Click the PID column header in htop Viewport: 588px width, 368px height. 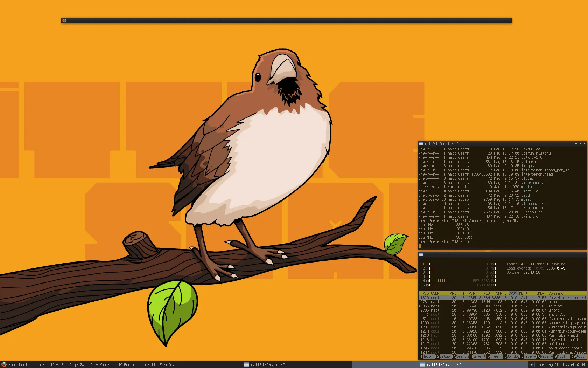[x=426, y=293]
